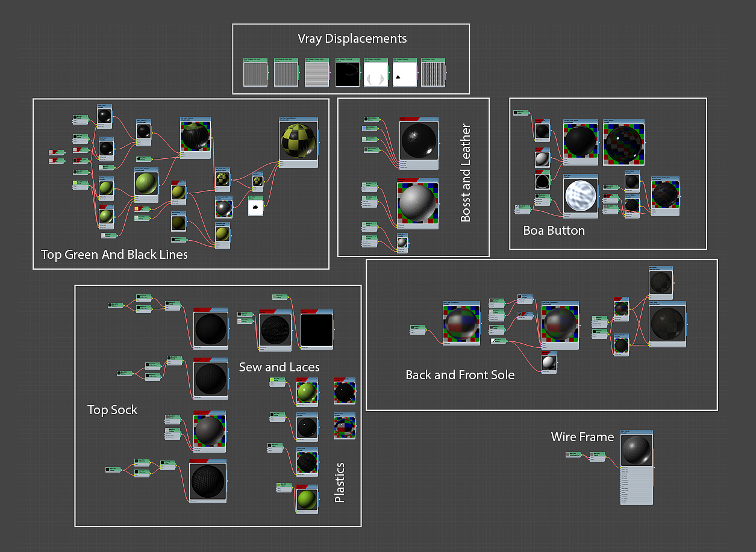Select the gray sphere on checker in Top Sock
756x552 pixels.
(210, 432)
